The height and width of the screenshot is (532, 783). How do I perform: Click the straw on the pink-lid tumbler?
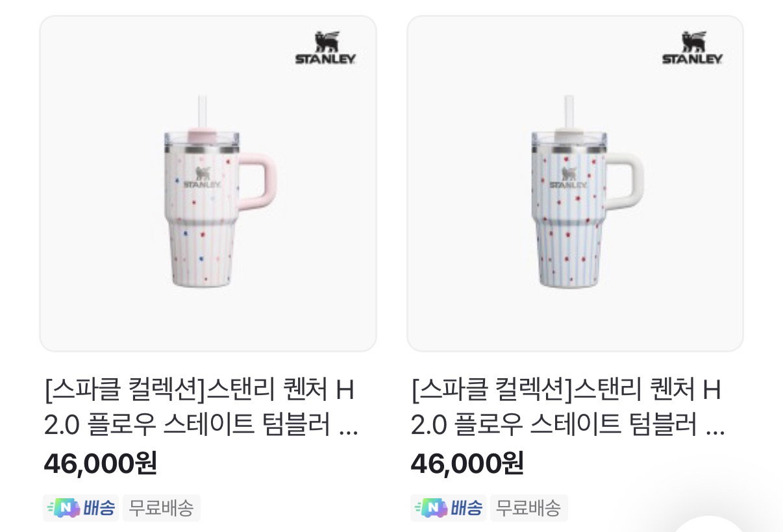pos(202,112)
